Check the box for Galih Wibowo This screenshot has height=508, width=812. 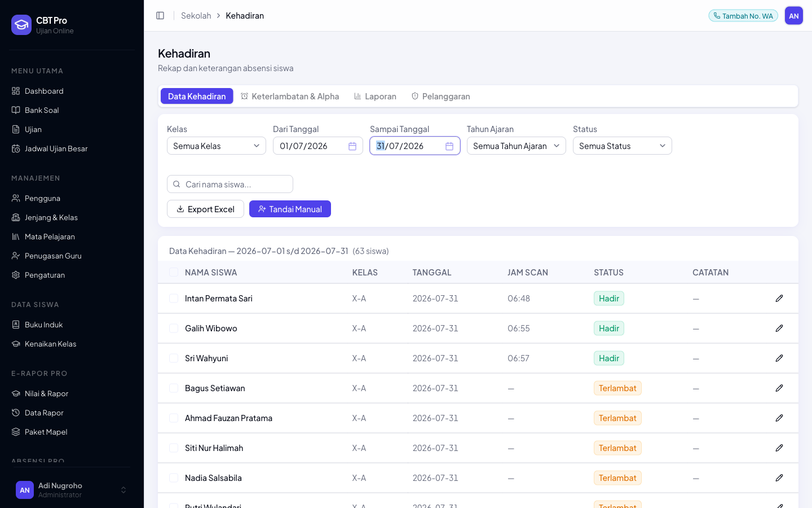[x=174, y=328]
